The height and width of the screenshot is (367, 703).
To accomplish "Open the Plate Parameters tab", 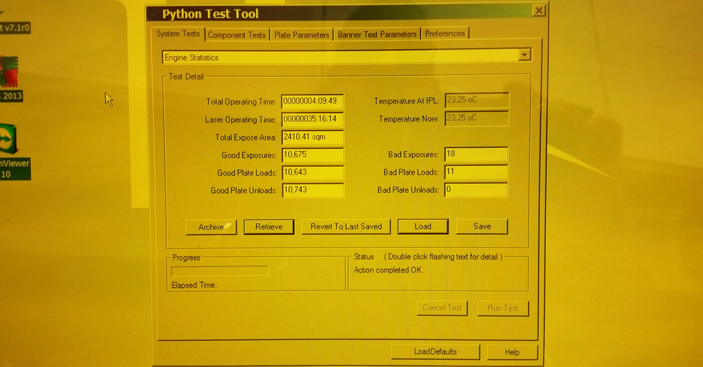I will [301, 35].
